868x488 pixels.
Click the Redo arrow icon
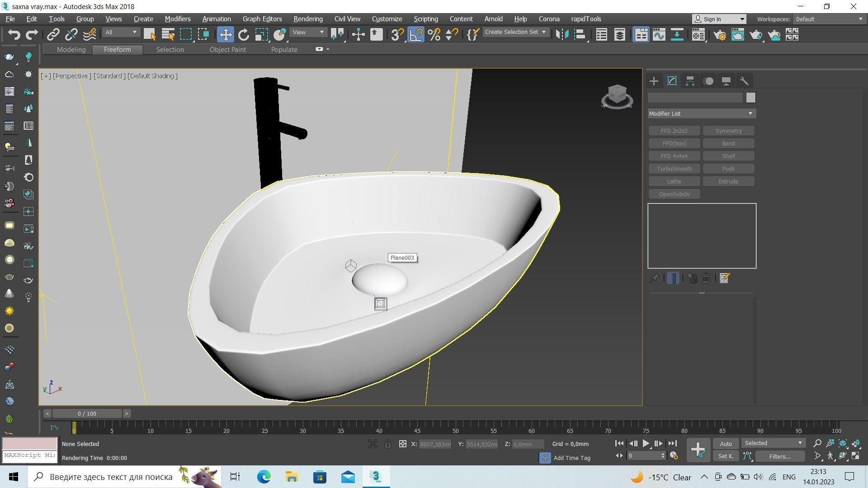pos(32,35)
